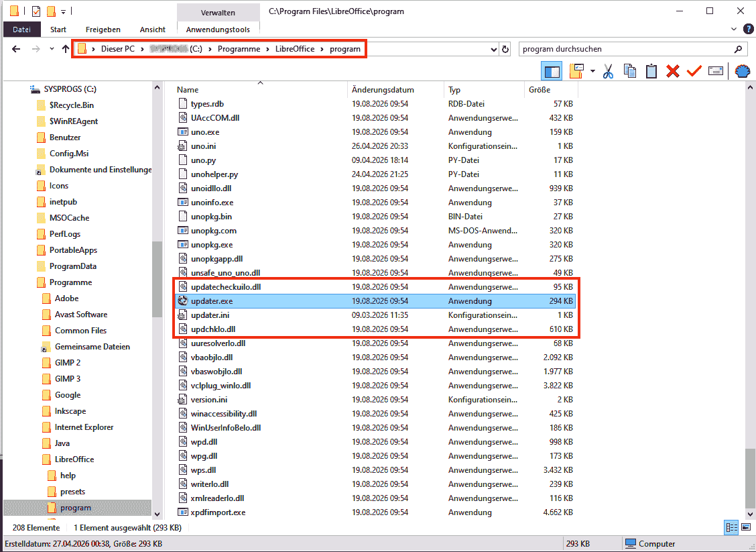Open quick access toolbar customize dropdown
756x552 pixels.
63,11
